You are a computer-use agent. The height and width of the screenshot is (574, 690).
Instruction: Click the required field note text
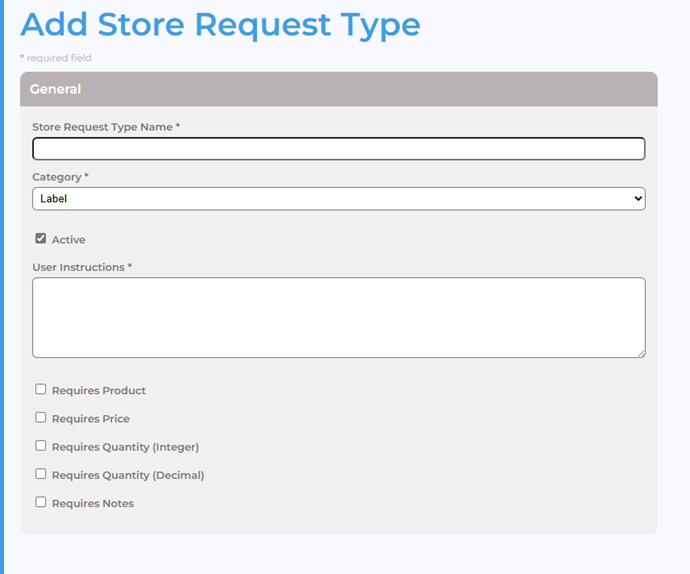tap(55, 58)
